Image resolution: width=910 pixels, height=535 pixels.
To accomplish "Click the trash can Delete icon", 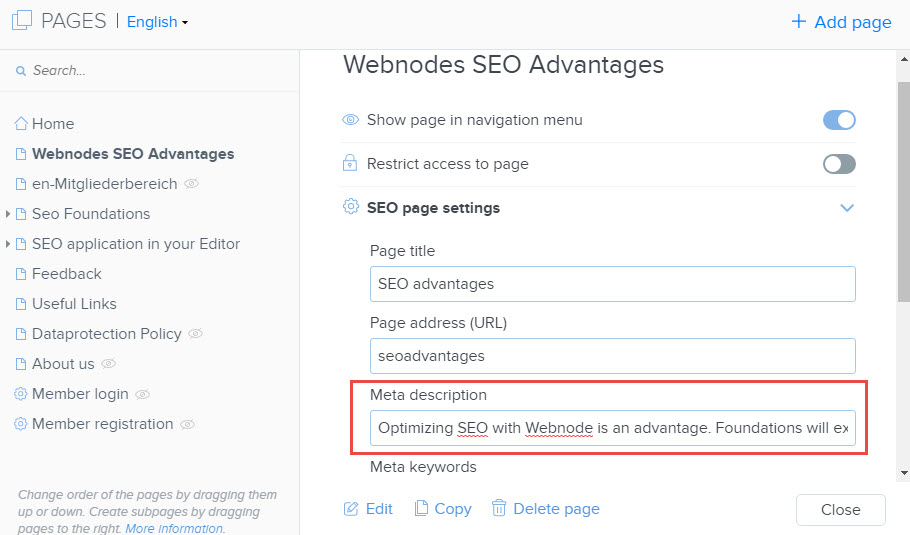I will [499, 508].
